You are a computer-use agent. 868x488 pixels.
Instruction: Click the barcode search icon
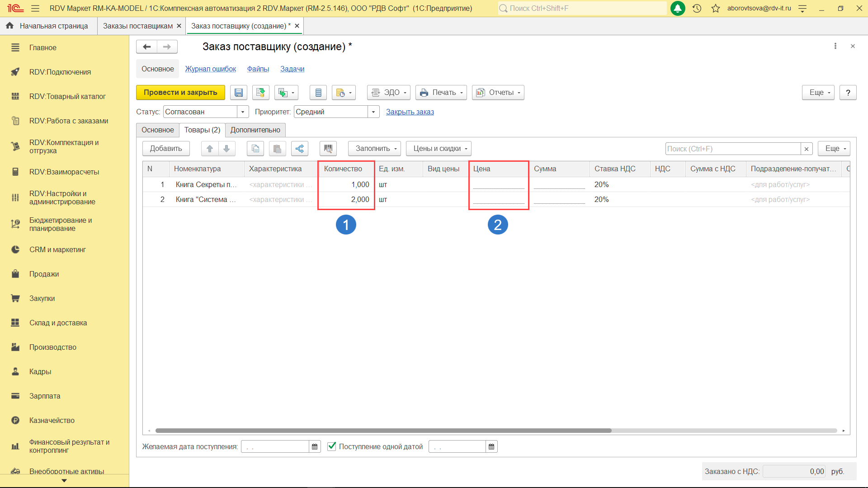328,149
